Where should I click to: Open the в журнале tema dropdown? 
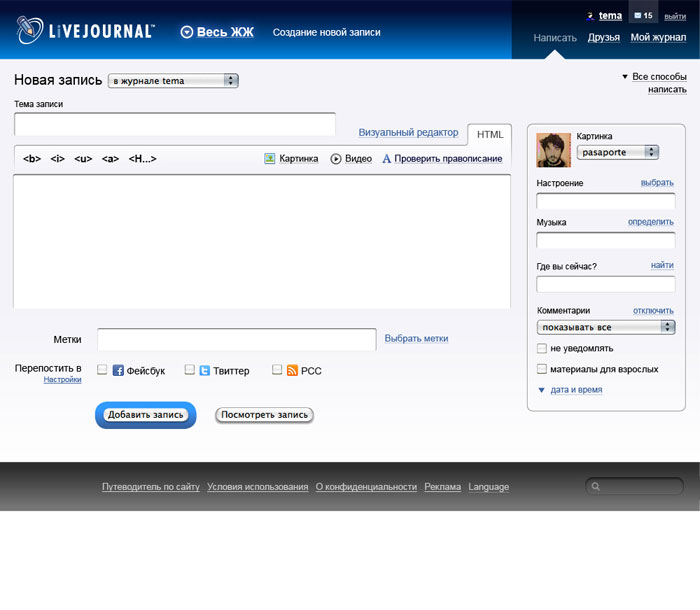[173, 81]
